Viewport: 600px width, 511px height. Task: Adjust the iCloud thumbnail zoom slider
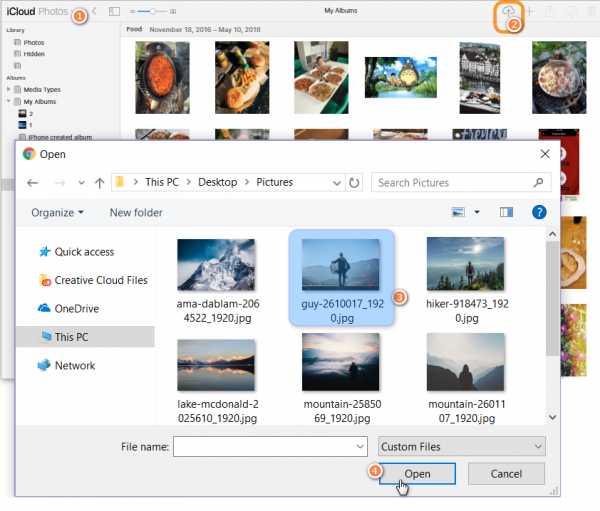[x=153, y=11]
